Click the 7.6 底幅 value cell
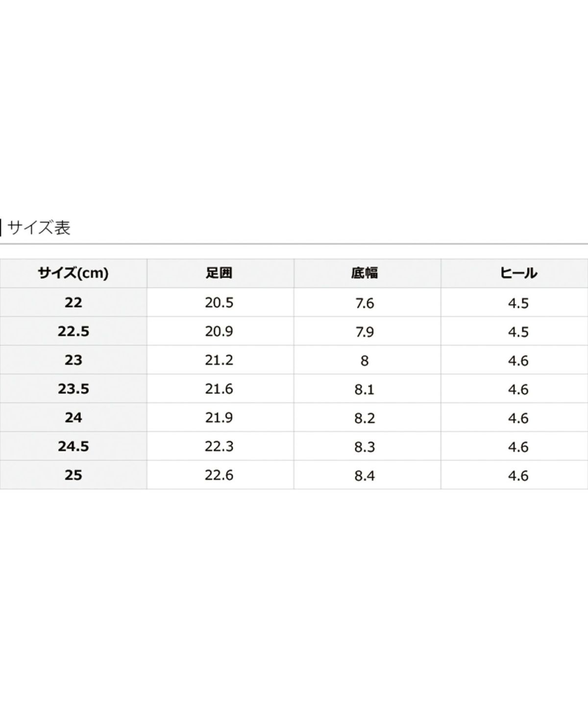 coord(365,303)
